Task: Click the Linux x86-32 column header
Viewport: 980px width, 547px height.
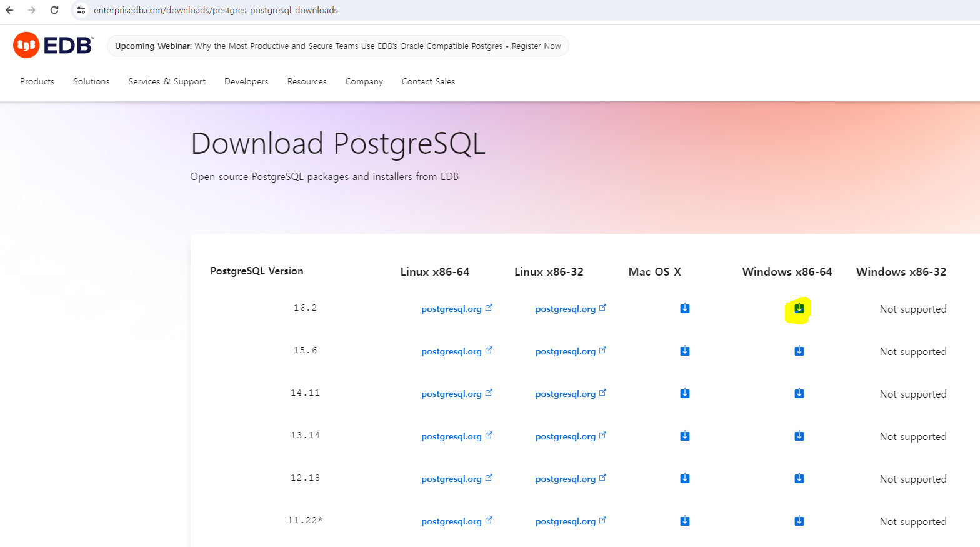Action: 549,272
